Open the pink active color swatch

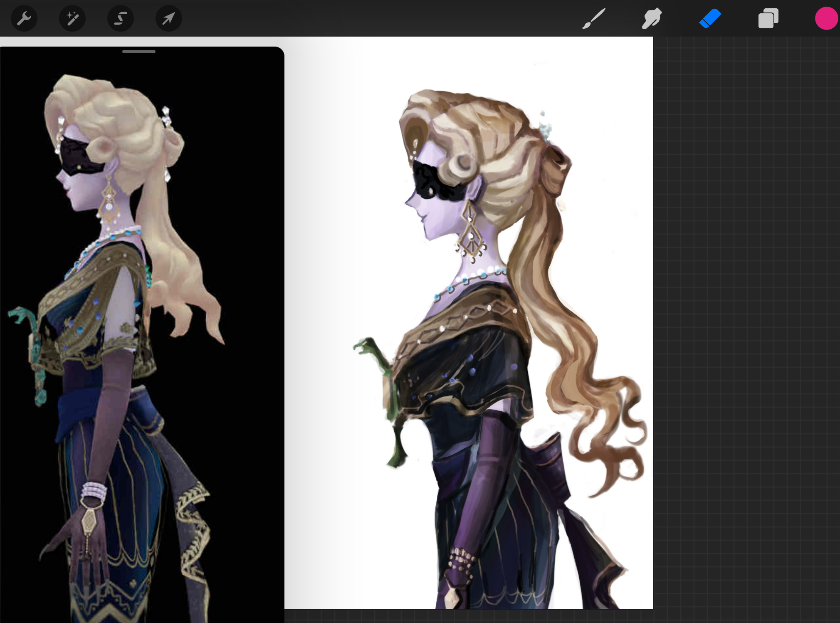(826, 18)
